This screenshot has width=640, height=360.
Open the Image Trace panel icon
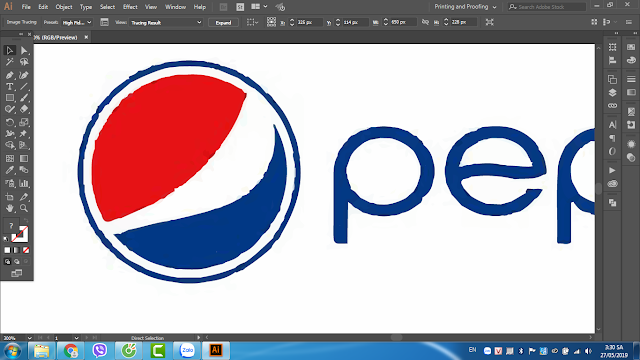(104, 22)
